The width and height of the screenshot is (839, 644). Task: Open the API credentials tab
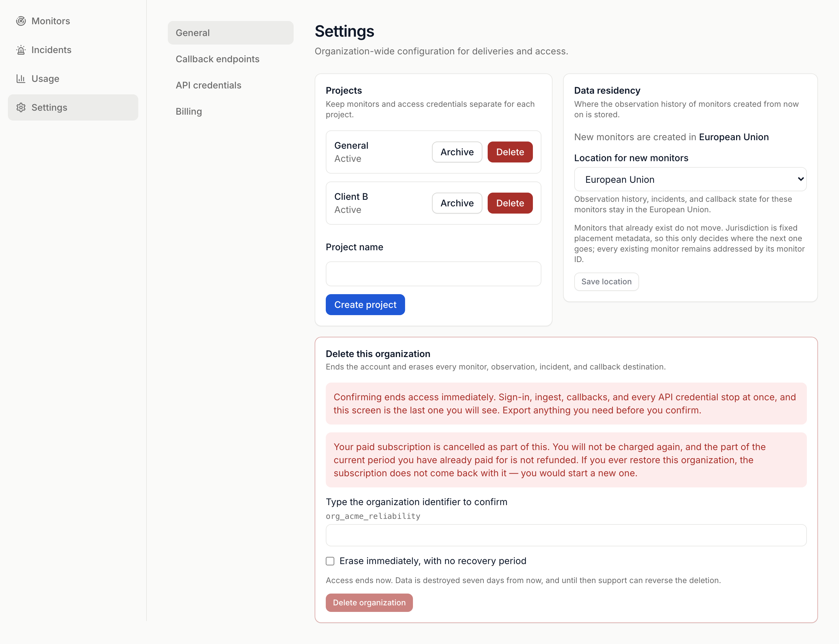(x=230, y=85)
